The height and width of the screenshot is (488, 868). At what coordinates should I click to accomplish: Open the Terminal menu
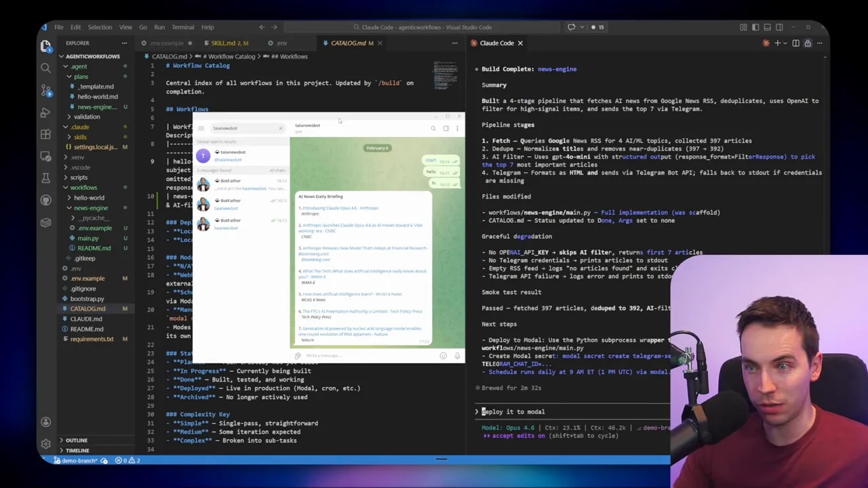pos(183,27)
